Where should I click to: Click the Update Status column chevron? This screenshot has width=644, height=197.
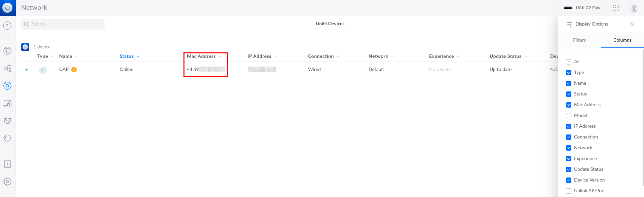tap(526, 56)
